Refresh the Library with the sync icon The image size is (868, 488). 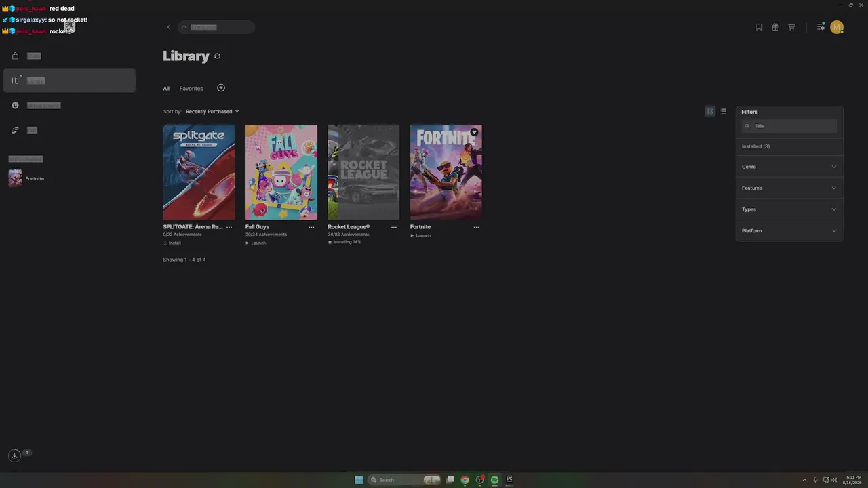click(217, 56)
